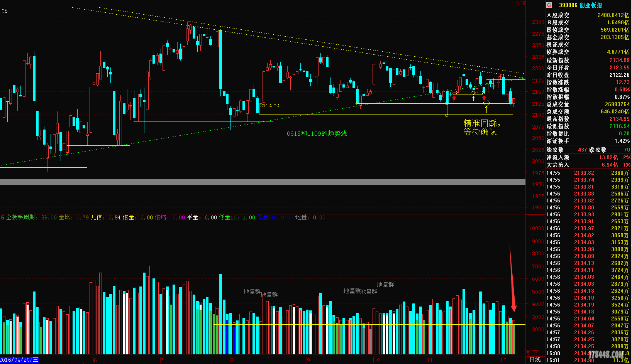Click the 指数涨幅 value 0.60%
The width and height of the screenshot is (632, 364).
click(622, 89)
